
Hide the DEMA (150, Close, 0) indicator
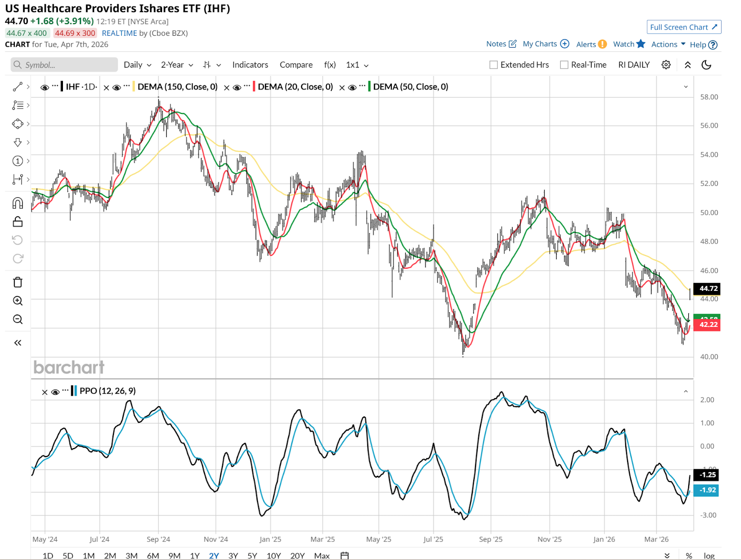coord(117,87)
